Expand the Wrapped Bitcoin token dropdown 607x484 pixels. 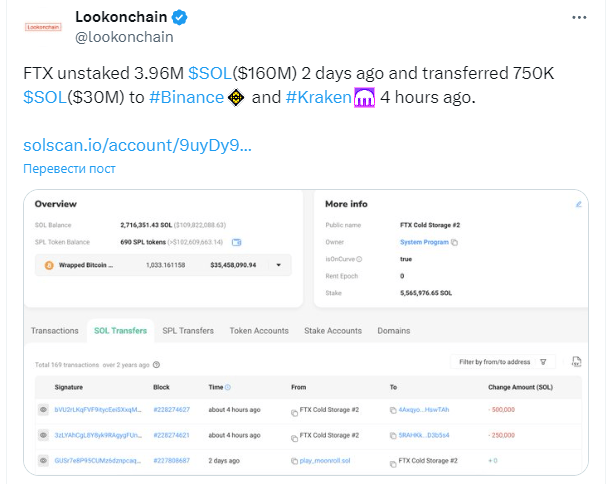tap(279, 265)
